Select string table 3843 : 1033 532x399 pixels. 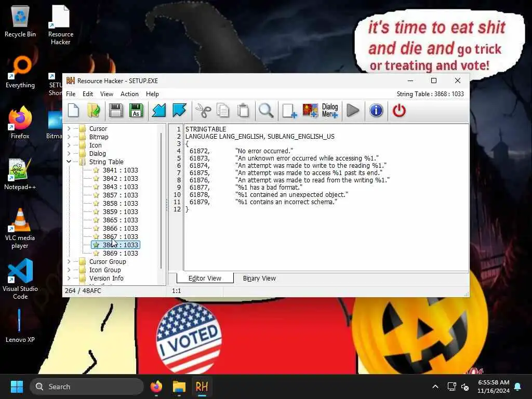(x=120, y=187)
